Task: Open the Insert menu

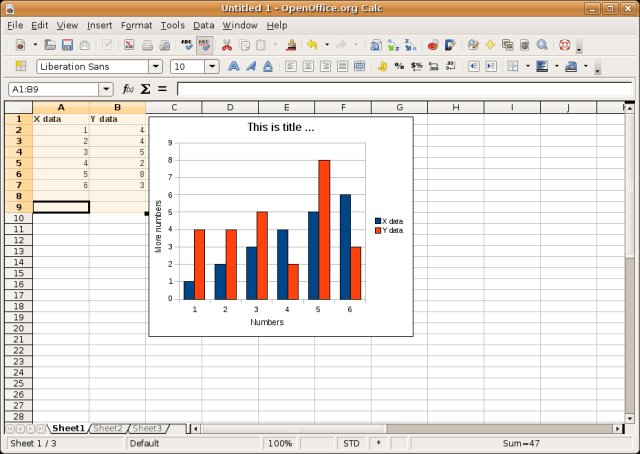Action: pyautogui.click(x=99, y=25)
